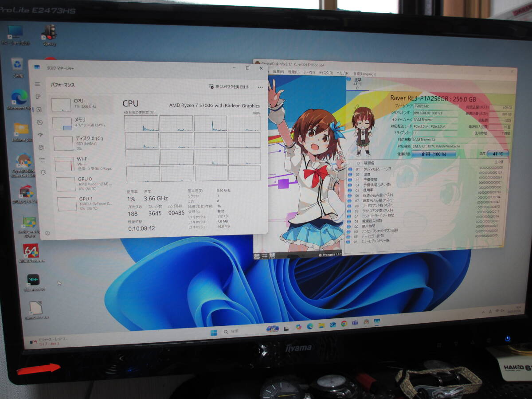Open Task Manager settings gear
Screen dimensions: 532x399
coord(47,233)
